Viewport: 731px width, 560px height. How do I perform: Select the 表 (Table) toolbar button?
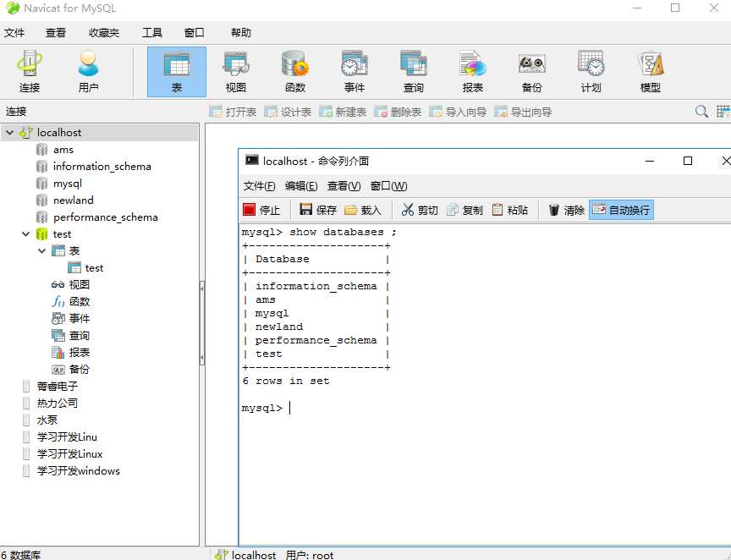177,72
